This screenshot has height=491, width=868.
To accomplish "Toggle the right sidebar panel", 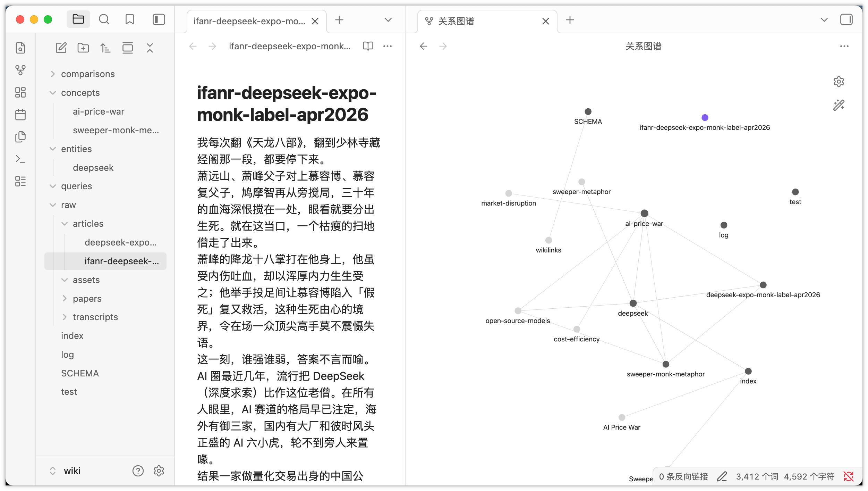I will [846, 19].
